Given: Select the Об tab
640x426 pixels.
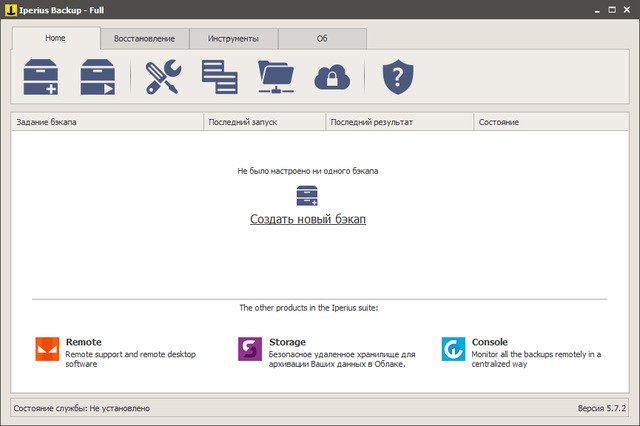Looking at the screenshot, I should 322,39.
